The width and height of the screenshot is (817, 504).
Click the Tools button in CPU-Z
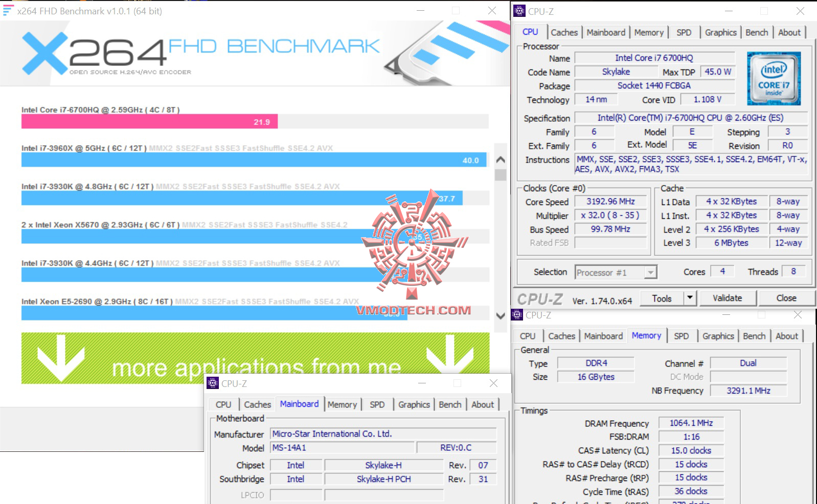pyautogui.click(x=662, y=298)
